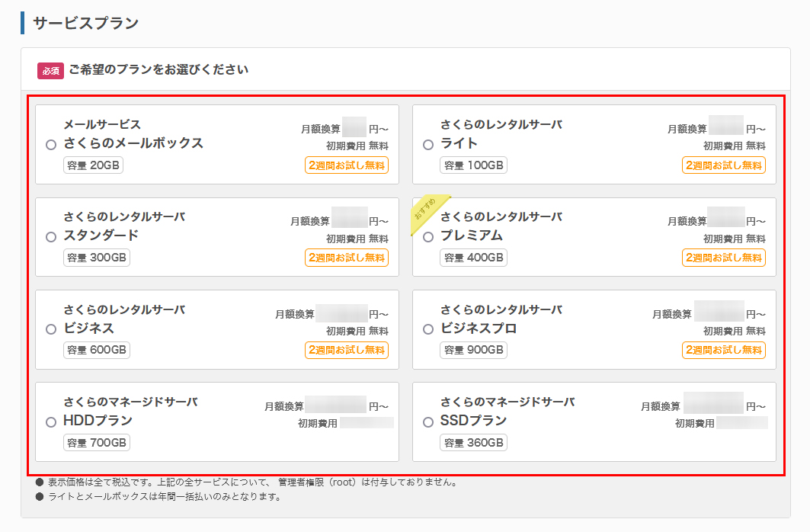The image size is (810, 532).
Task: Click the free trial badge on ビジネスプロ
Action: pyautogui.click(x=724, y=350)
